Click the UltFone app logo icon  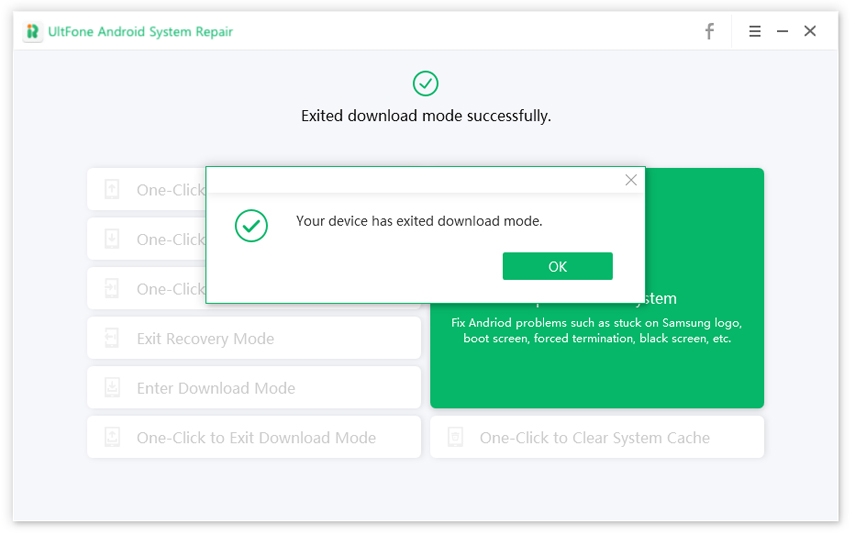click(33, 32)
